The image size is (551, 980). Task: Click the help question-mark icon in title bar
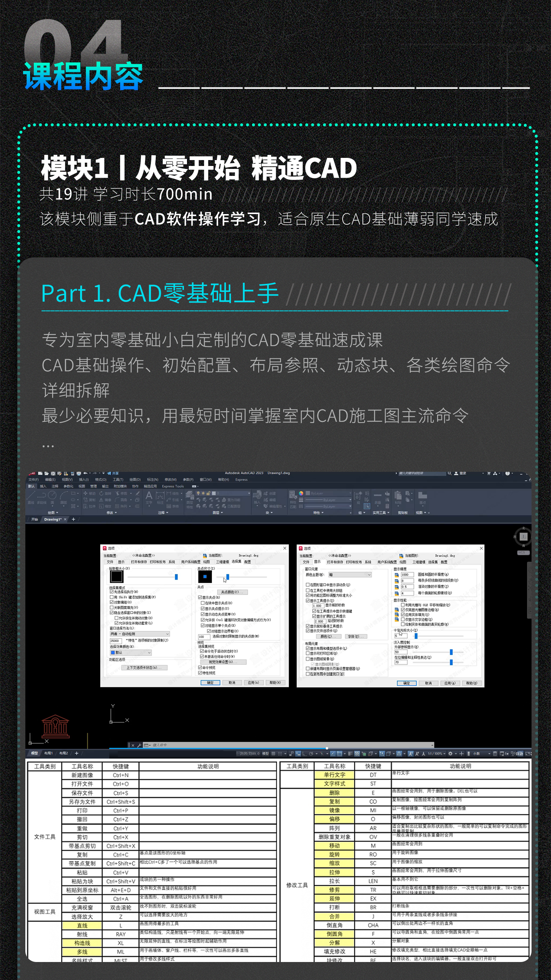click(x=508, y=473)
